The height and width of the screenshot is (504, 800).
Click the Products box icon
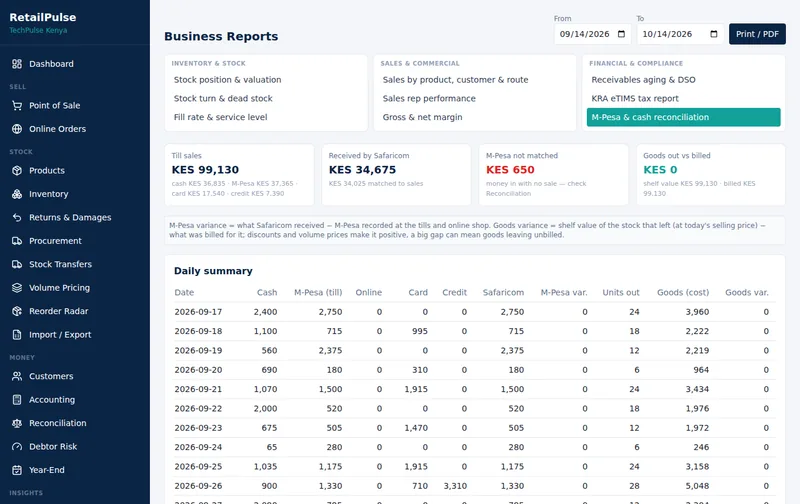click(17, 170)
